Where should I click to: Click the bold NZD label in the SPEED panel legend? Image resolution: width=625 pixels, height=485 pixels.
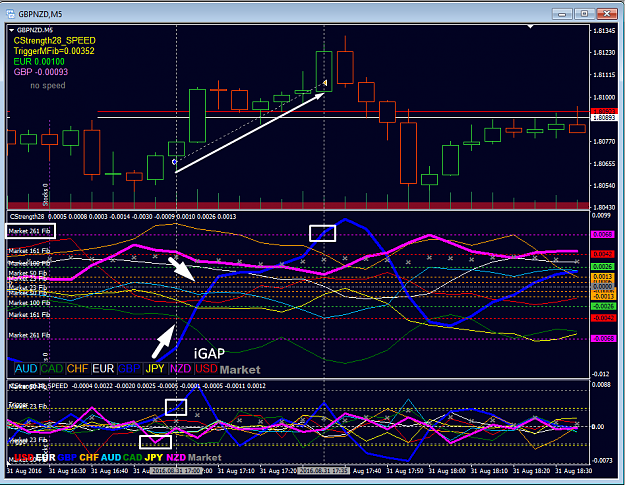176,458
